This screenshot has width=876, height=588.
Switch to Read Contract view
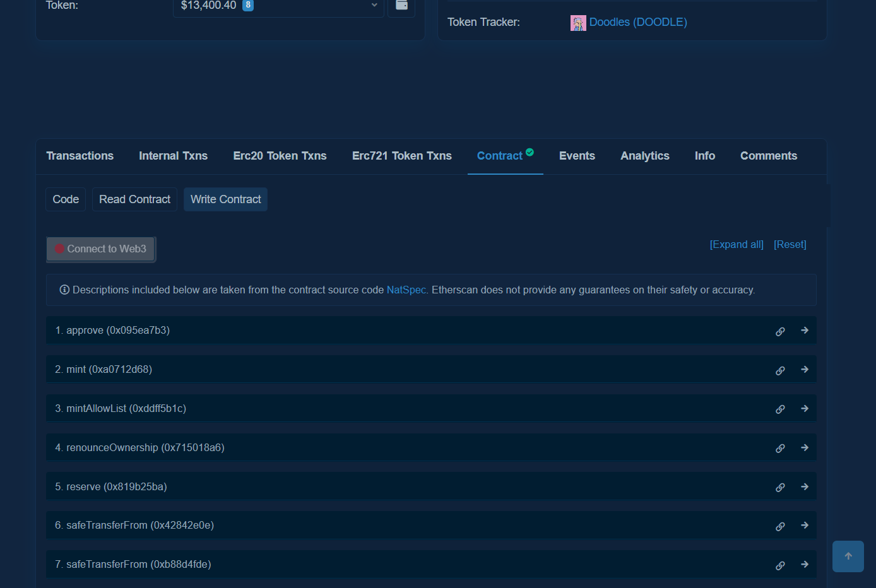pos(134,199)
